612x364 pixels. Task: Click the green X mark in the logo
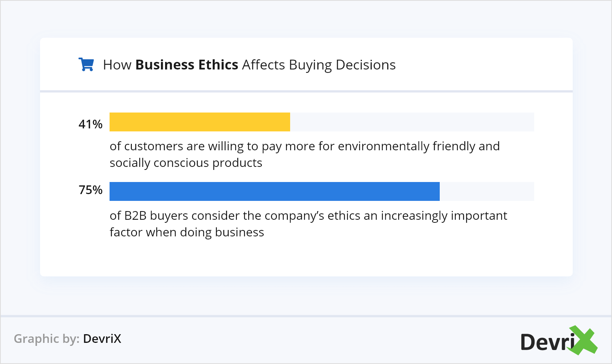(x=583, y=340)
